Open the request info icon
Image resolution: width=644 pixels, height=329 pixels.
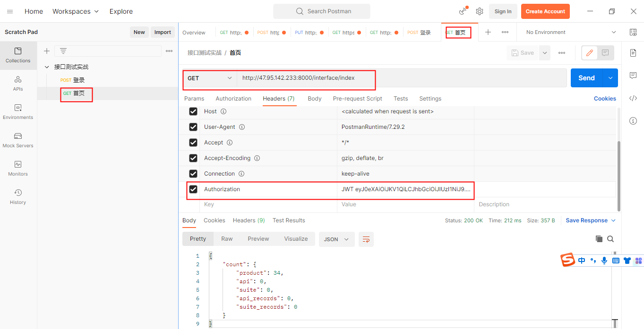[x=633, y=121]
